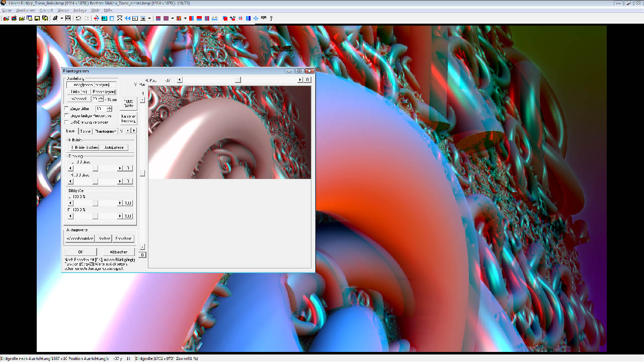Click the HDM text toolbar icon
This screenshot has height=362, width=644.
[263, 18]
